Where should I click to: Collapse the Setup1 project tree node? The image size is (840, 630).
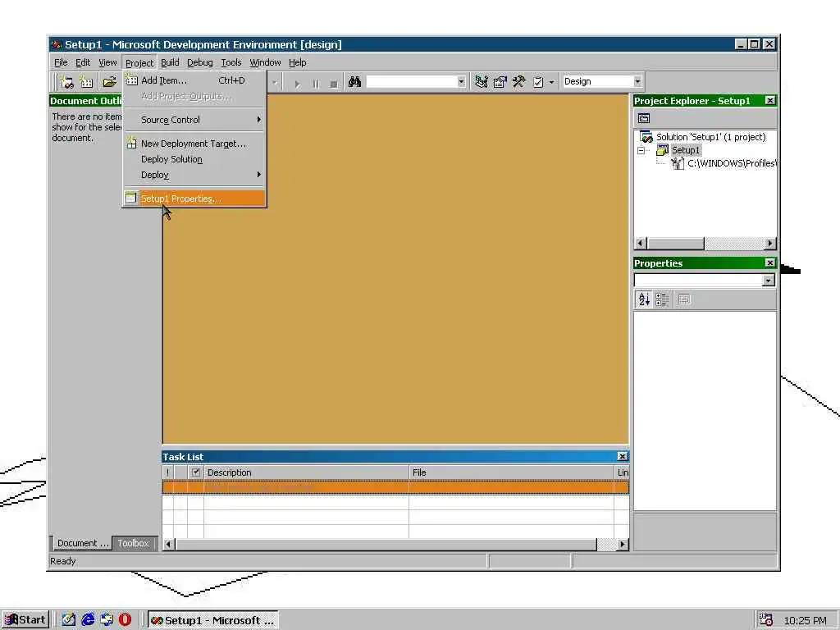[641, 151]
